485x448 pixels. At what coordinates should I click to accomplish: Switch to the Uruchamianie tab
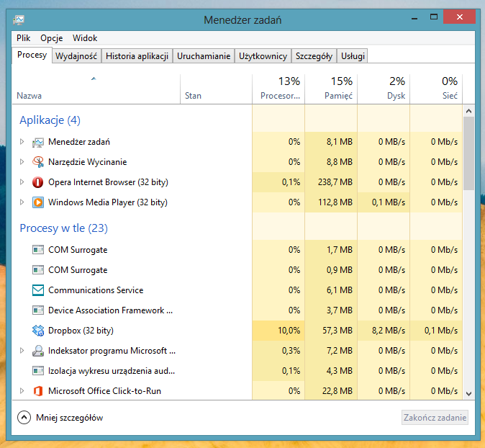click(204, 56)
